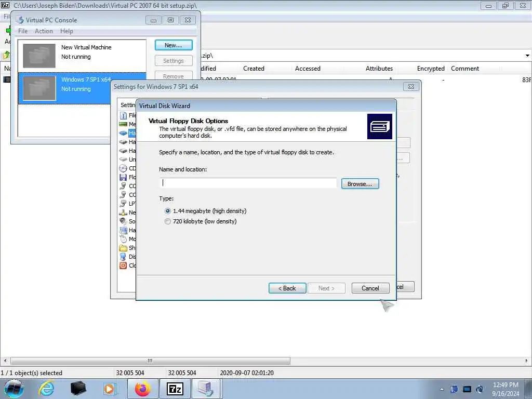Select Windows 7 SP1 x64 machine thumbnail
Viewport: 532px width, 399px height.
pyautogui.click(x=39, y=88)
